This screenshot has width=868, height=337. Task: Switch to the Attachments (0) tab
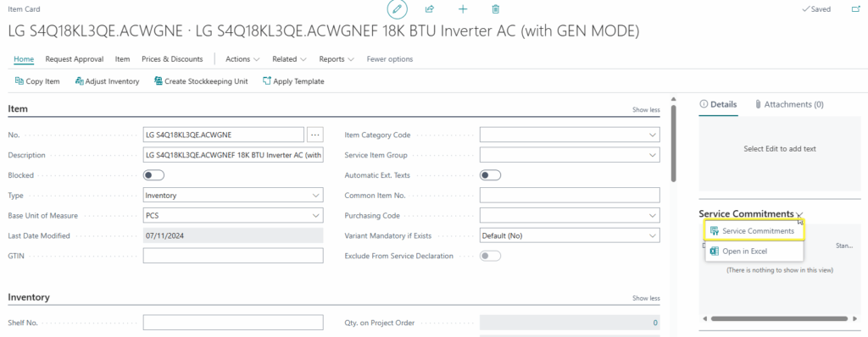789,104
